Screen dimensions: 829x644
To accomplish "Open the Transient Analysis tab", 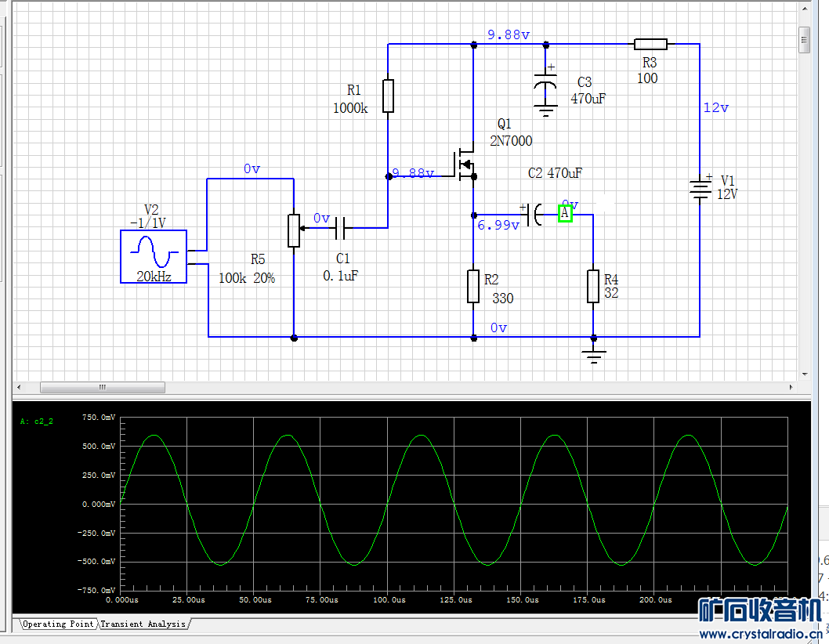I will coord(143,624).
